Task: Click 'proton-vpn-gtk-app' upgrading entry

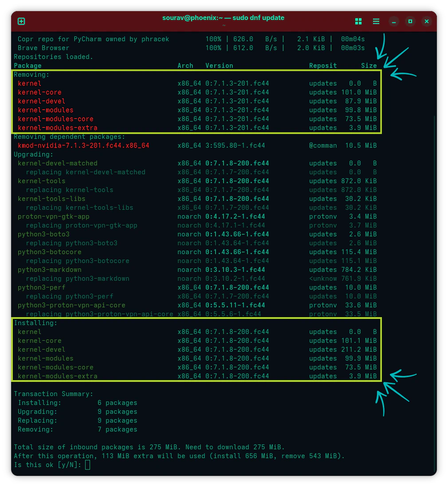Action: [x=53, y=216]
